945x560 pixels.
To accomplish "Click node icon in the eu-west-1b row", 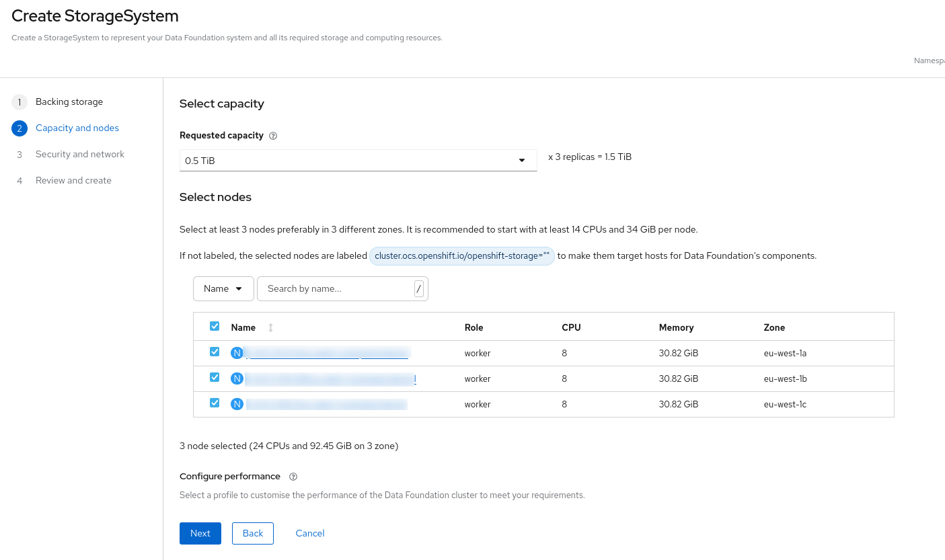I will coord(237,378).
